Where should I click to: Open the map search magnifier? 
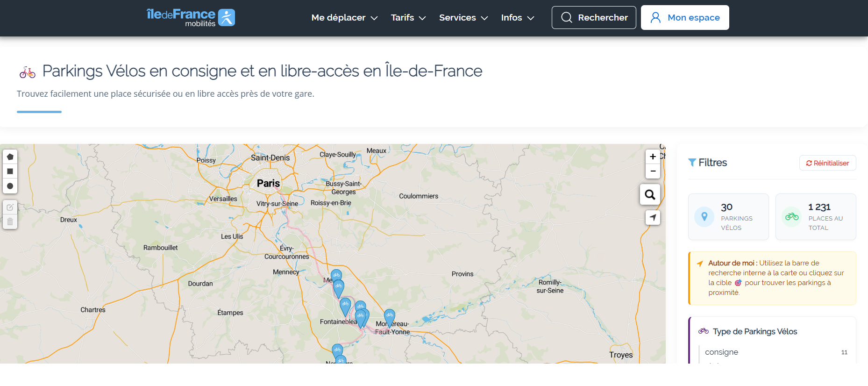tap(650, 194)
